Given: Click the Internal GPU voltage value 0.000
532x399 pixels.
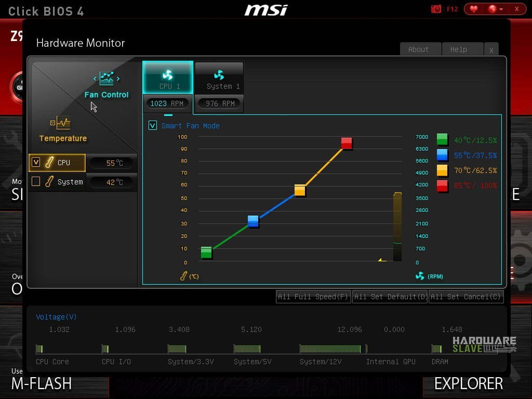Looking at the screenshot, I should tap(394, 329).
